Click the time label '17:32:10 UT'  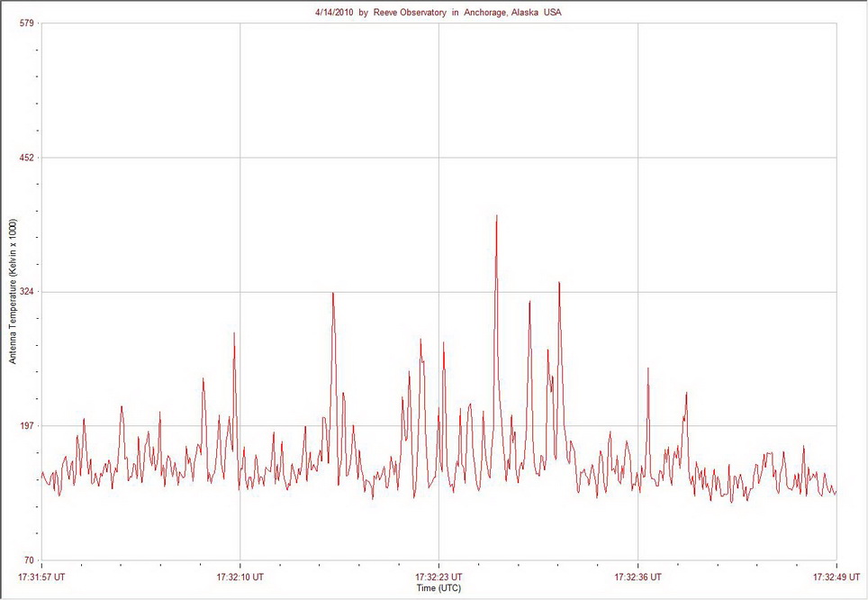click(240, 577)
